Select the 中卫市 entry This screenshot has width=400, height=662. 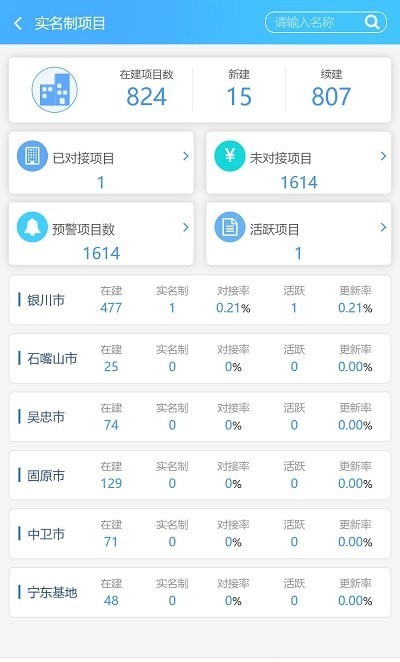pyautogui.click(x=200, y=534)
